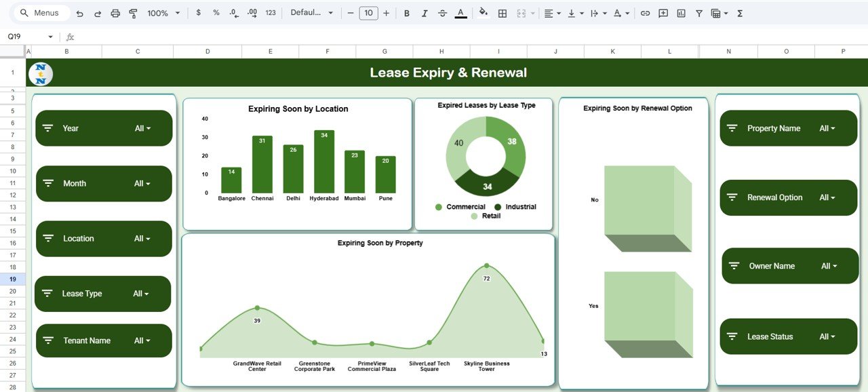Toggle strikethrough formatting
Screen dimensions: 868x392
coord(444,13)
